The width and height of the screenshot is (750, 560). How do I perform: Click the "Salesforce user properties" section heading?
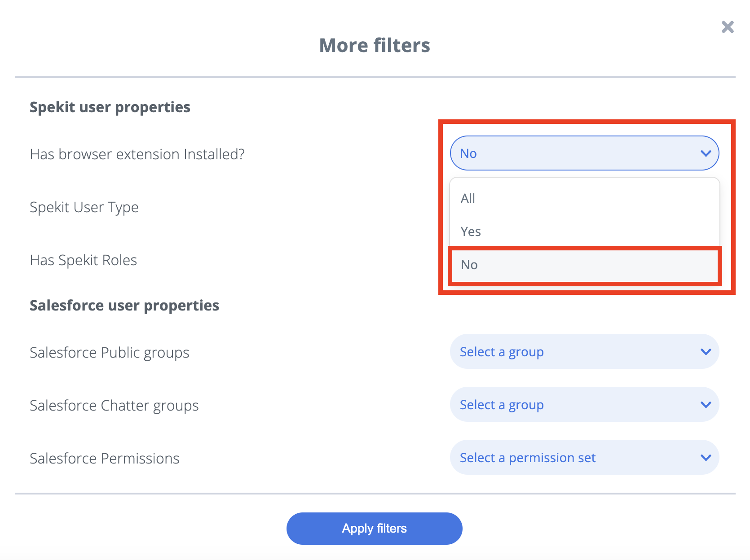[x=124, y=306]
